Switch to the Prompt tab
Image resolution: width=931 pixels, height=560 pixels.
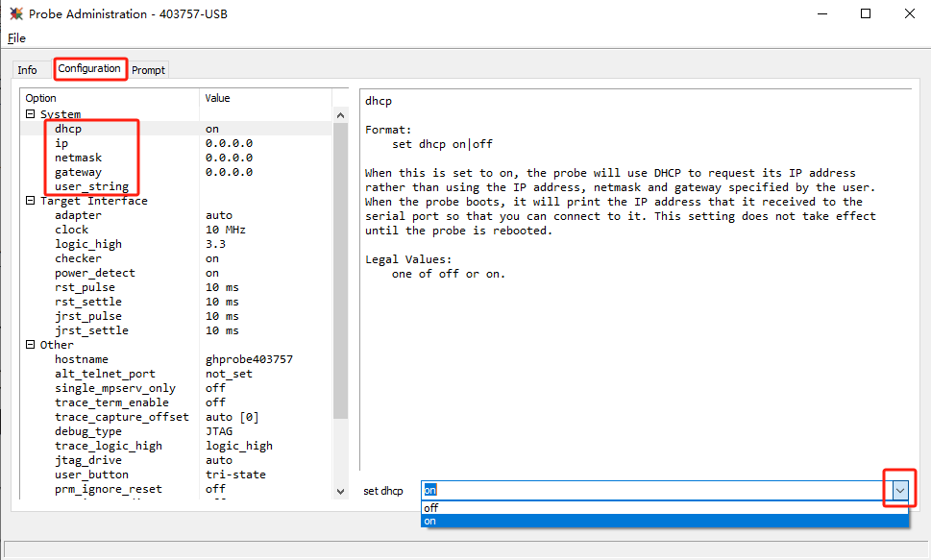click(148, 70)
